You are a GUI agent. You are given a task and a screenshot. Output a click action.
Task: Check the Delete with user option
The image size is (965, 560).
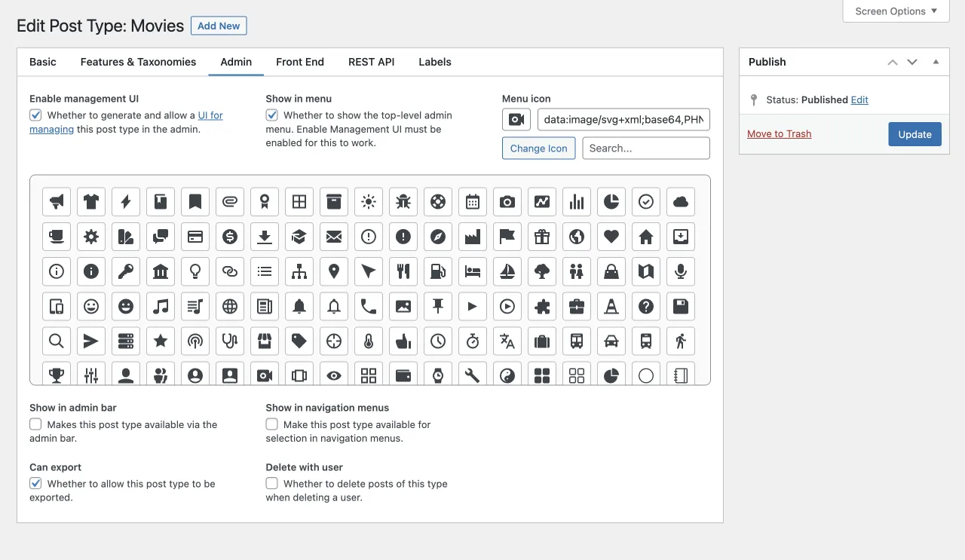(272, 483)
